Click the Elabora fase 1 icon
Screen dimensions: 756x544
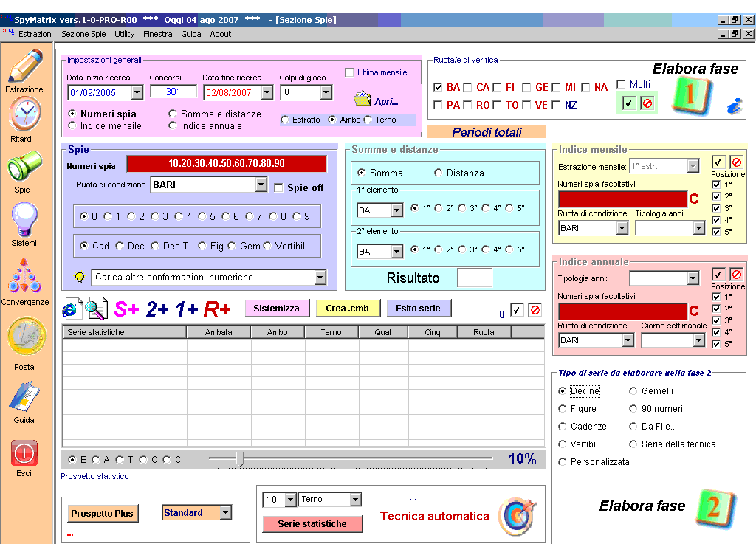[691, 95]
